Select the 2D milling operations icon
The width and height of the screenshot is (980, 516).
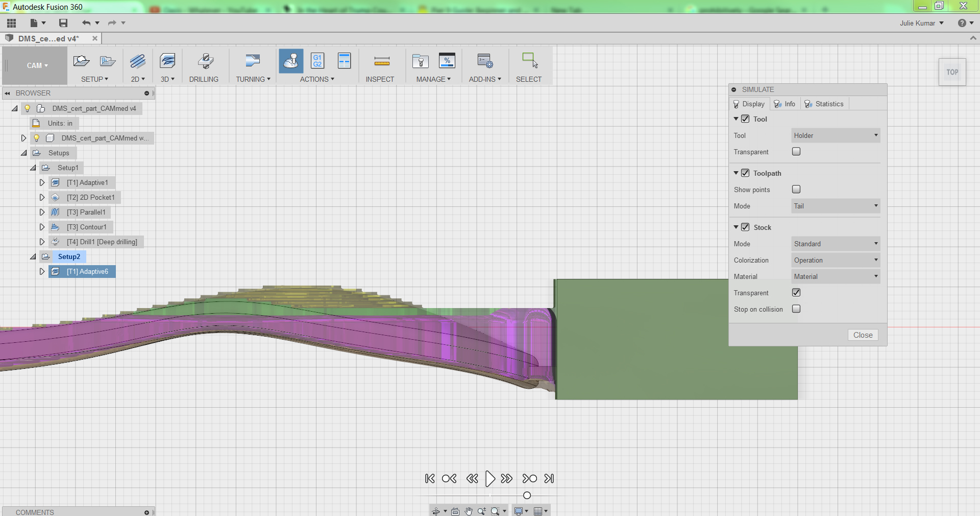point(138,61)
